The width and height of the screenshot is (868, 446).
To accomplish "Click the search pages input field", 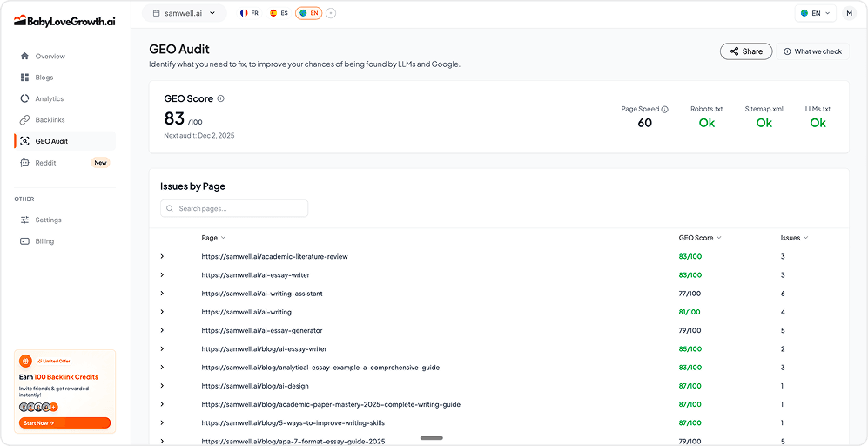I will [234, 208].
